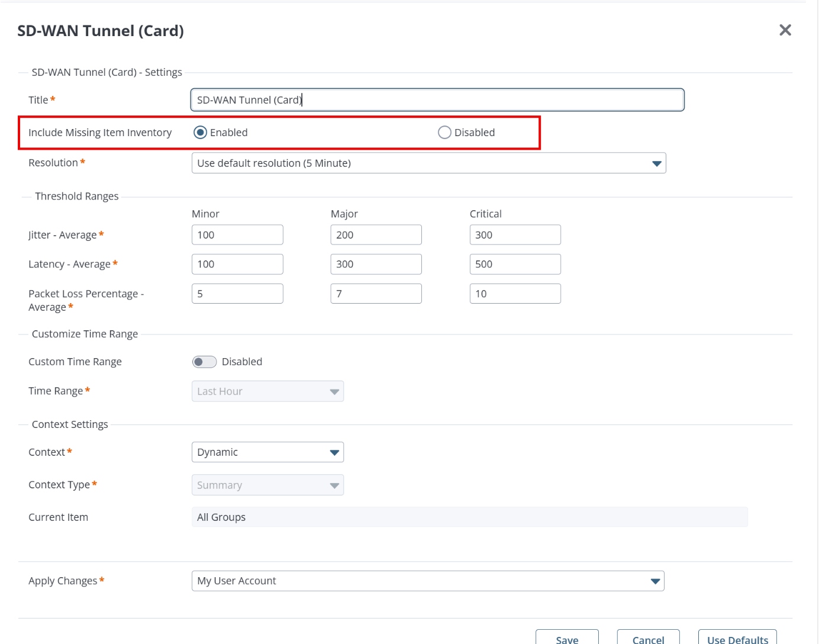Image resolution: width=819 pixels, height=644 pixels.
Task: Toggle the Custom Time Range switch
Action: 205,362
